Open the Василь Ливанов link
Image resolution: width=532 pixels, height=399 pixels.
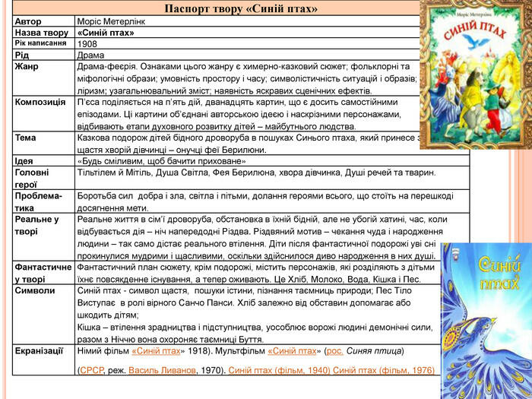(162, 370)
